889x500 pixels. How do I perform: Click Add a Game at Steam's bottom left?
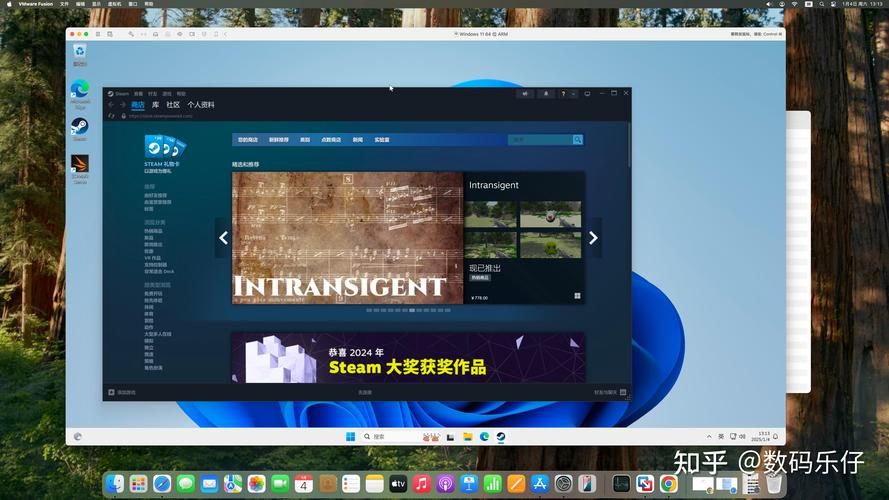pos(122,392)
